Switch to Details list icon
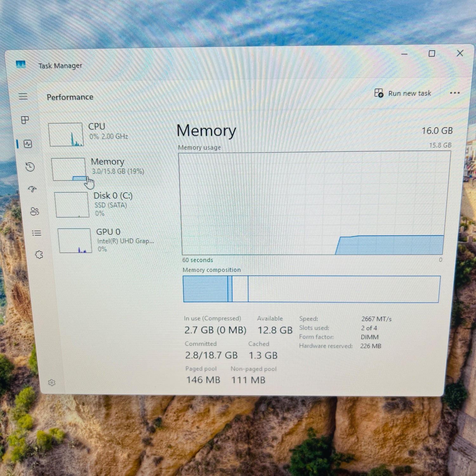476x476 pixels. coord(36,233)
